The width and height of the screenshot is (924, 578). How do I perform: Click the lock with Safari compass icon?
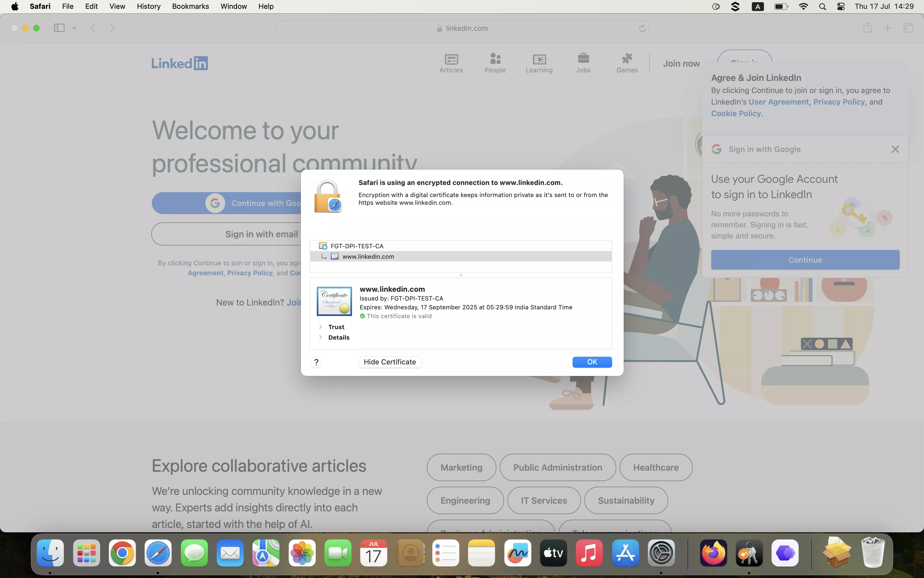[328, 197]
